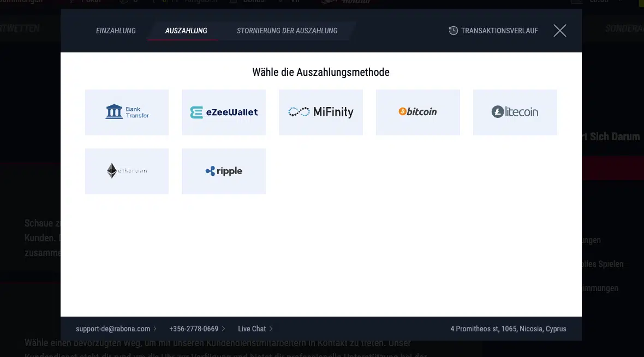The width and height of the screenshot is (644, 357).
Task: Click phone number +356-2778-0669 link
Action: point(197,329)
